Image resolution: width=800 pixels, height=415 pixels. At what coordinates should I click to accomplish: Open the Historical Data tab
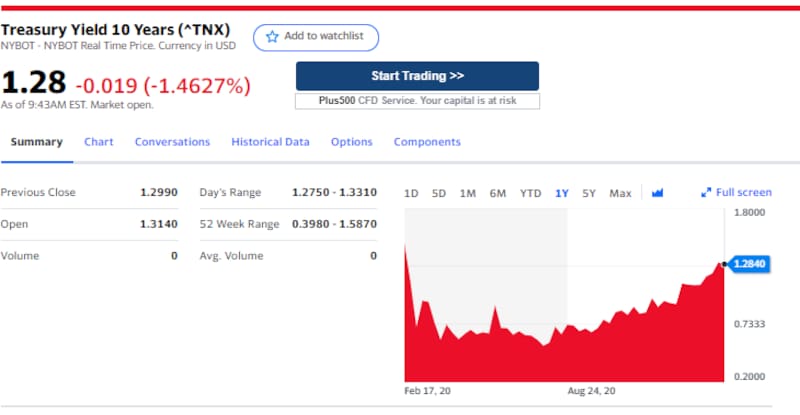[270, 142]
